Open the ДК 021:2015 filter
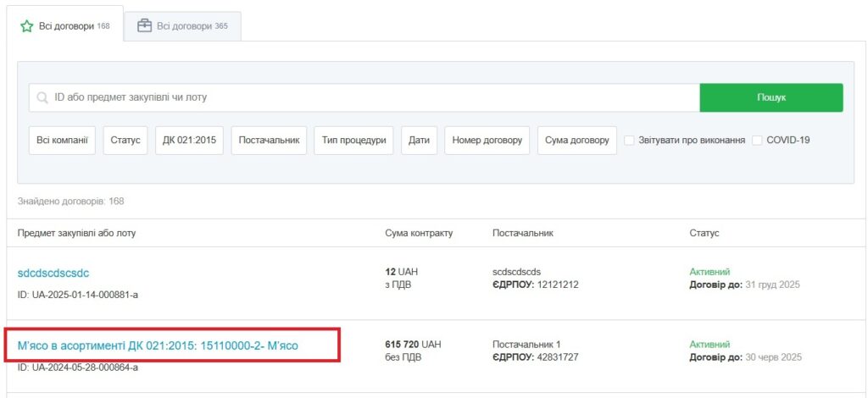The width and height of the screenshot is (868, 398). point(189,141)
